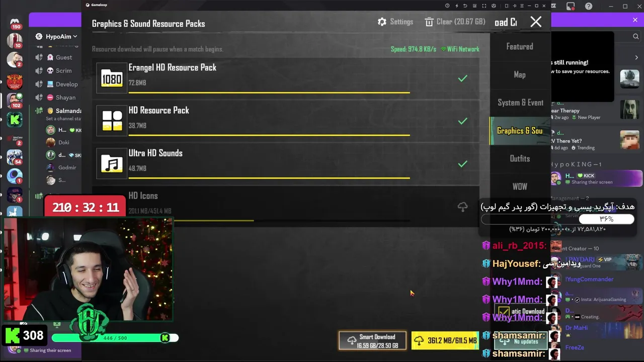Click user Doki in voice channel

pos(63,142)
